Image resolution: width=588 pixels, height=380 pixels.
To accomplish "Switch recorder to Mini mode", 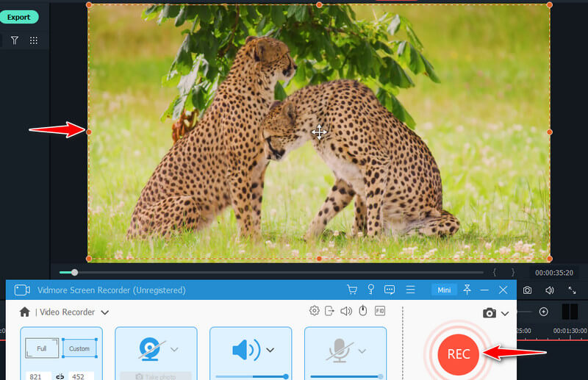I will (444, 290).
